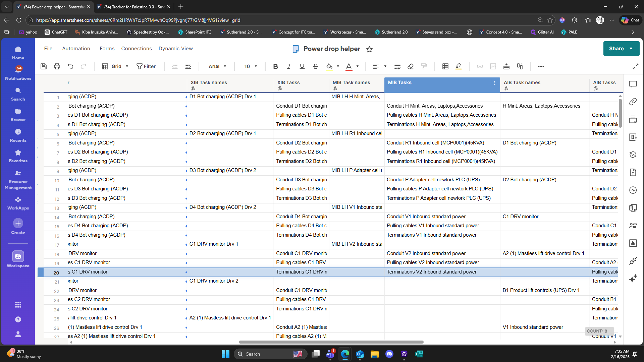Open the Automation menu

(76, 49)
